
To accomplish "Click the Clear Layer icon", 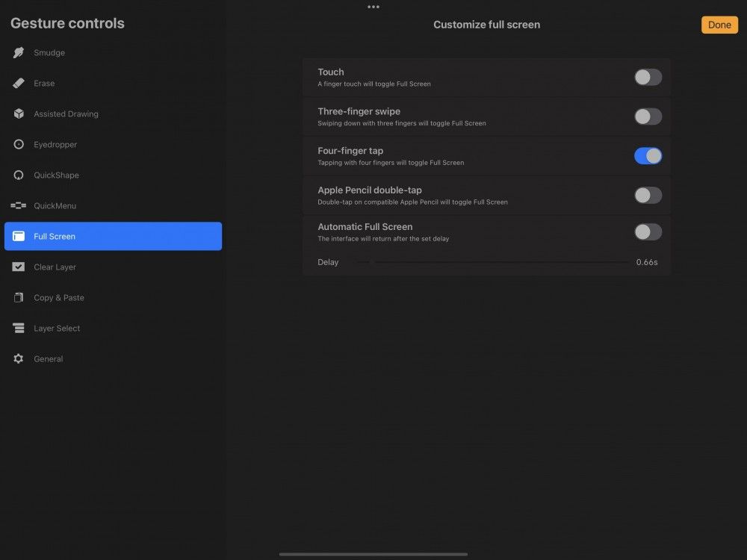I will tap(17, 267).
